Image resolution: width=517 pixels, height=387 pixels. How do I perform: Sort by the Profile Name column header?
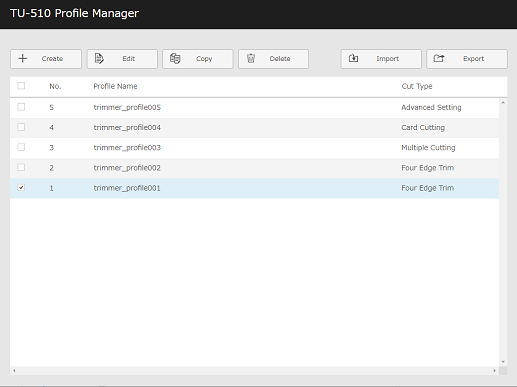coord(115,86)
